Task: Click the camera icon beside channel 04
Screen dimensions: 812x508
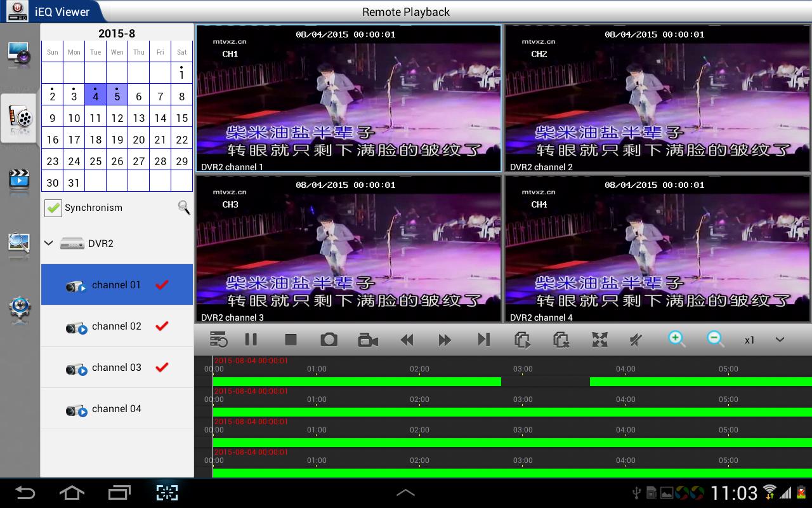Action: point(76,411)
